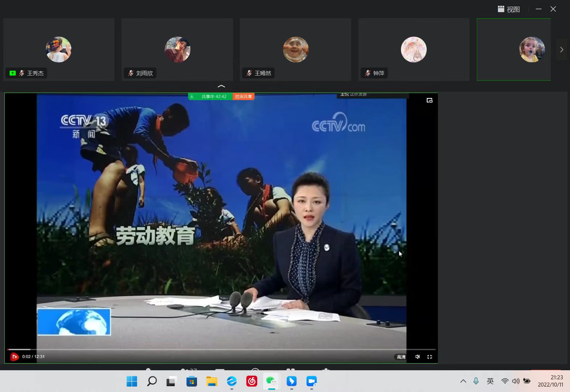Open the 视图 view menu
Image resolution: width=570 pixels, height=392 pixels.
509,9
